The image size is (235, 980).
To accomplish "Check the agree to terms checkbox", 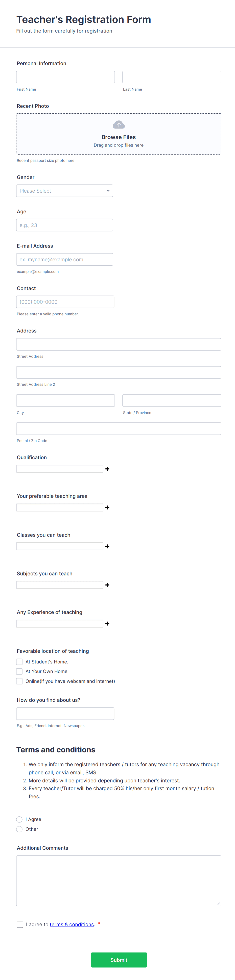I will (x=19, y=924).
